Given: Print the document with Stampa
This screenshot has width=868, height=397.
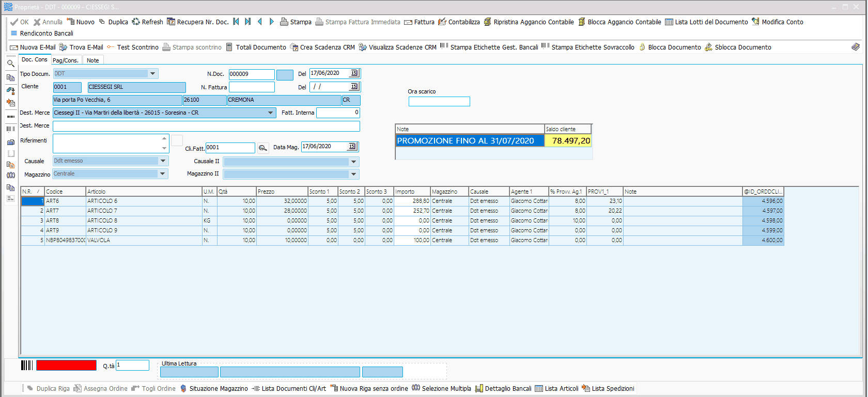Looking at the screenshot, I should (x=296, y=22).
